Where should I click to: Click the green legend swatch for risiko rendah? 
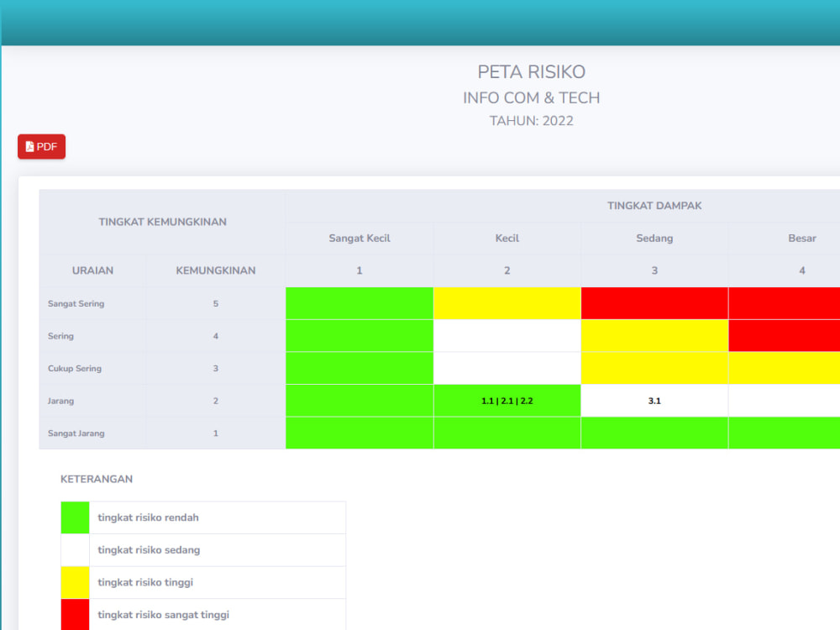(x=75, y=517)
